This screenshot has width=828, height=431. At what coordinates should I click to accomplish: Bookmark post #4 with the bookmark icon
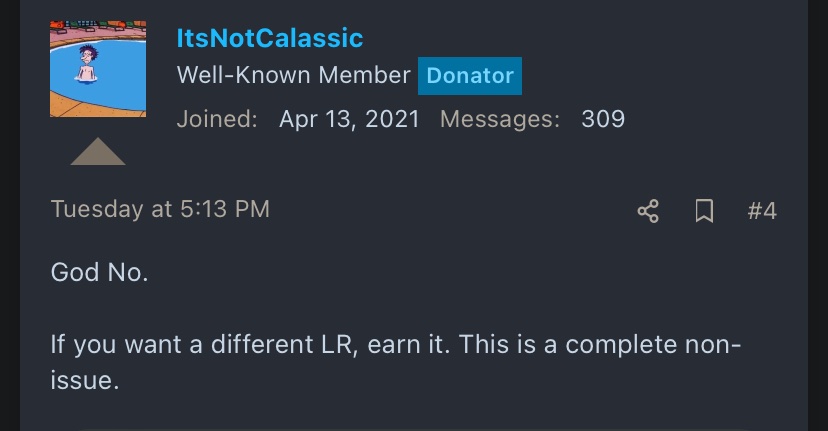[x=704, y=211]
